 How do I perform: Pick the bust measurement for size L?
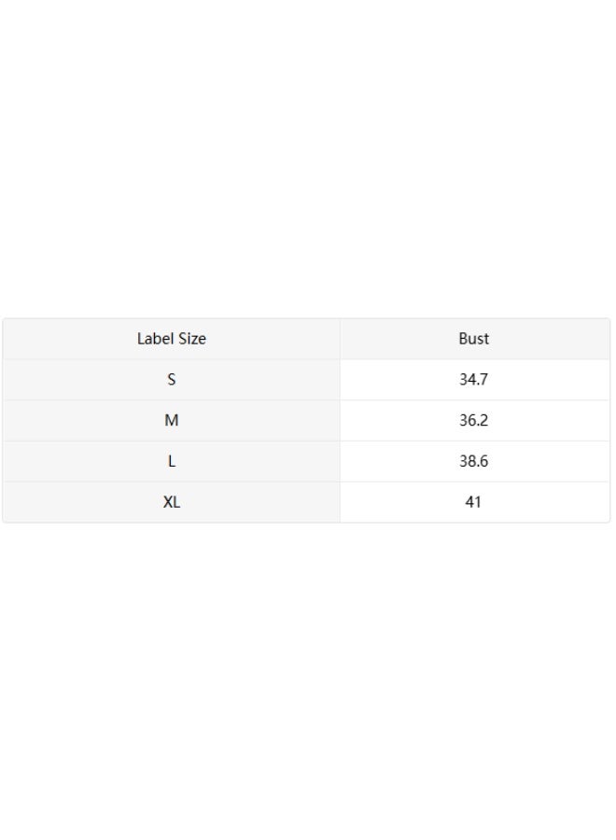coord(474,461)
